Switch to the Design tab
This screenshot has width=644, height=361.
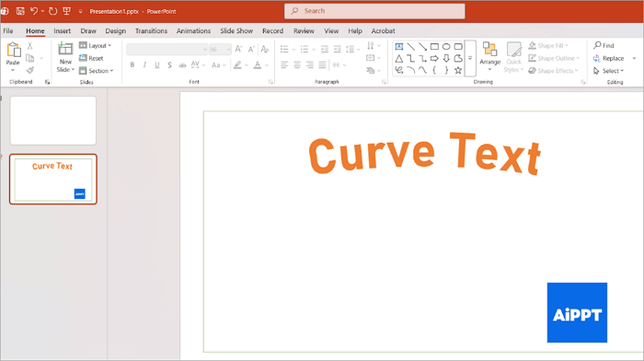115,30
